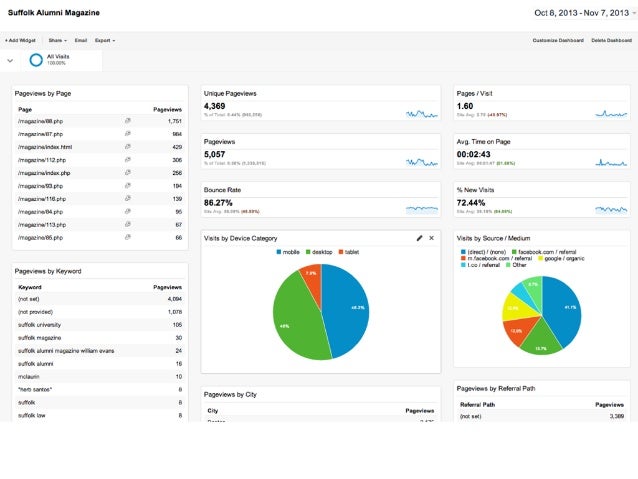Click Delete Dashboard
Image resolution: width=638 pixels, height=479 pixels.
click(611, 40)
